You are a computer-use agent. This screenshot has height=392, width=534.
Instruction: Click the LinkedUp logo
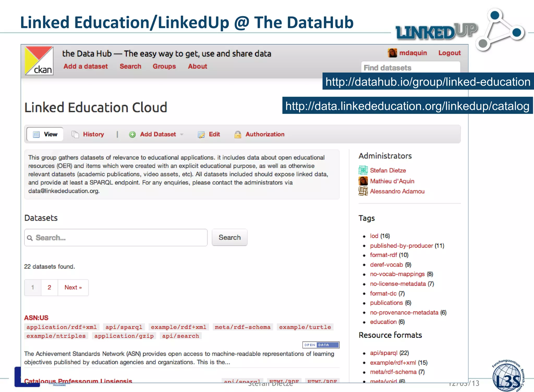point(460,30)
